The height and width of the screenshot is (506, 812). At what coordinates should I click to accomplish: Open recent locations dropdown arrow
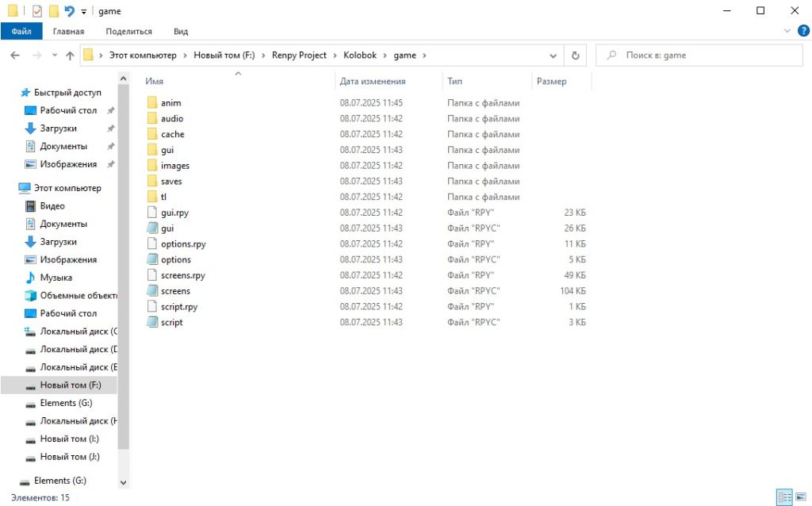pyautogui.click(x=54, y=56)
